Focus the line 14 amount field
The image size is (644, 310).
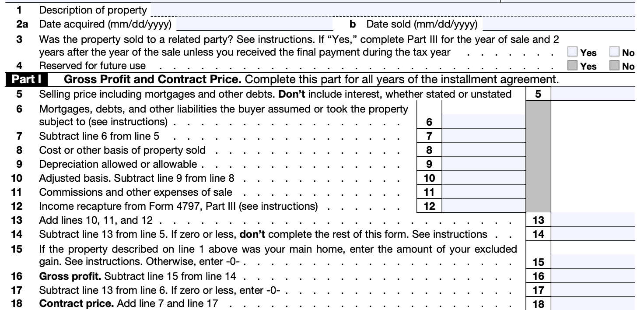coord(593,234)
